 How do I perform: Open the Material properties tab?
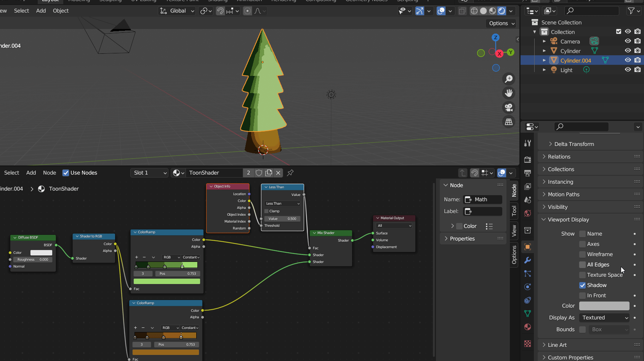pos(527,327)
